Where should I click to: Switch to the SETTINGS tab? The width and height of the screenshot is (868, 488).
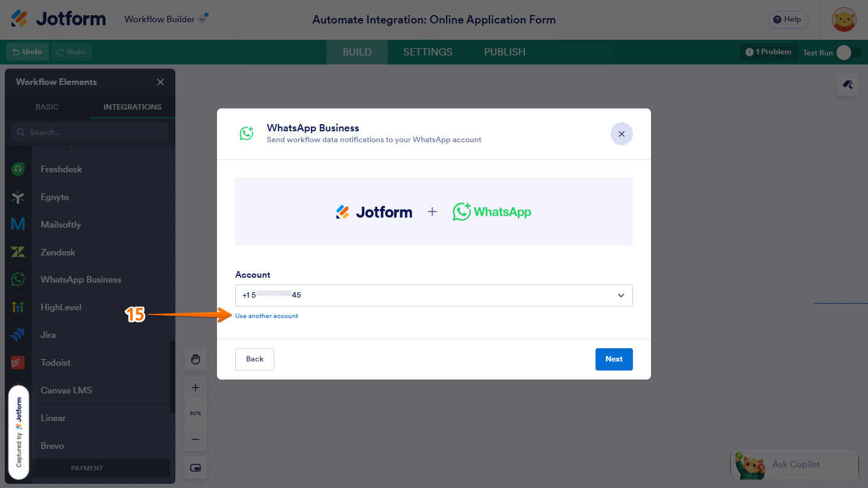427,52
